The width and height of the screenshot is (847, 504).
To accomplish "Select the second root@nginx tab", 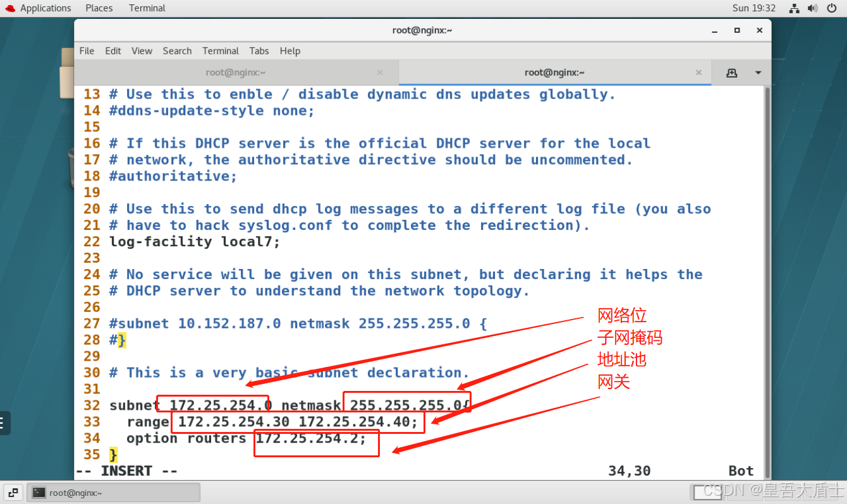I will (554, 73).
